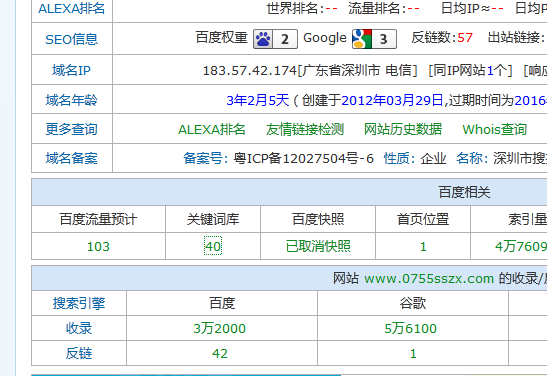
Task: Click SEO信息 row header
Action: (72, 39)
